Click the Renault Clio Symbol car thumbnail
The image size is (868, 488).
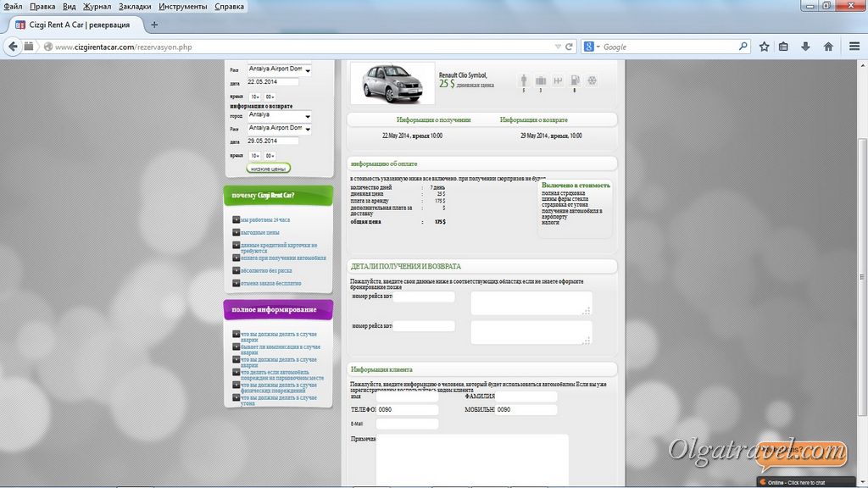391,83
